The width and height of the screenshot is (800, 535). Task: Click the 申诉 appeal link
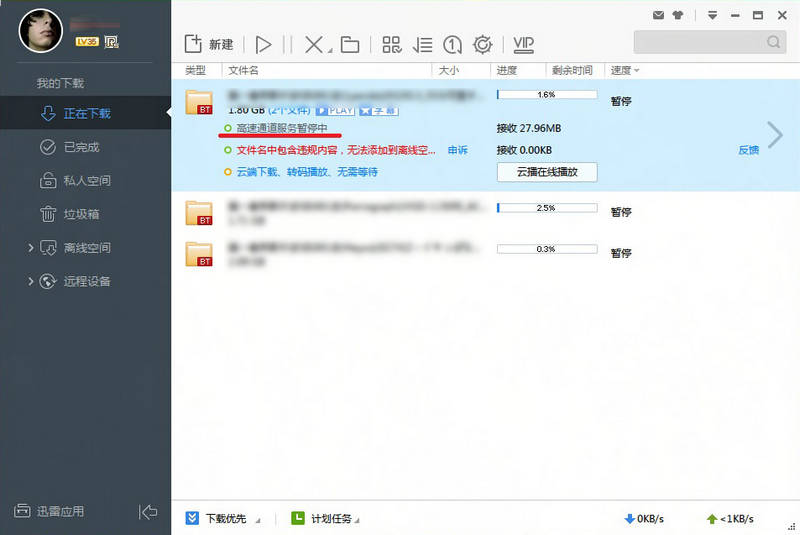(x=457, y=150)
